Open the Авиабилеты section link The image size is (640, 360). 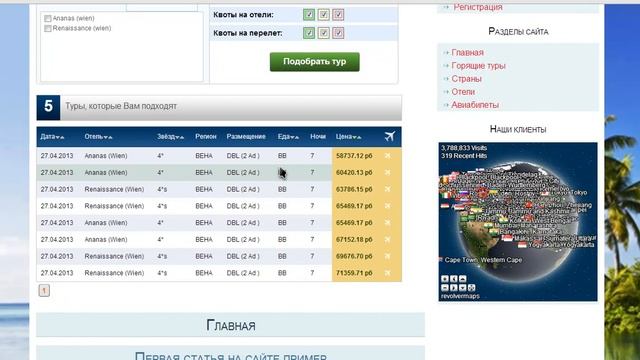tap(475, 105)
